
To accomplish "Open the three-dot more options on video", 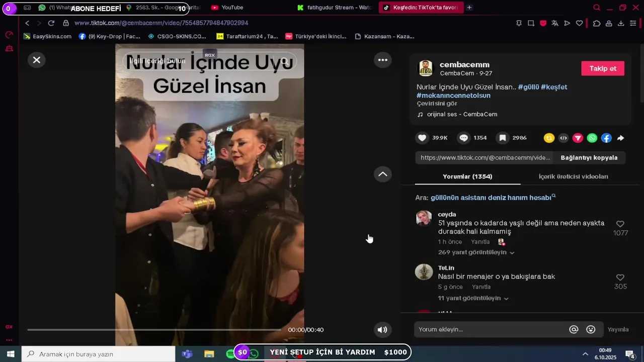I will pos(383,60).
